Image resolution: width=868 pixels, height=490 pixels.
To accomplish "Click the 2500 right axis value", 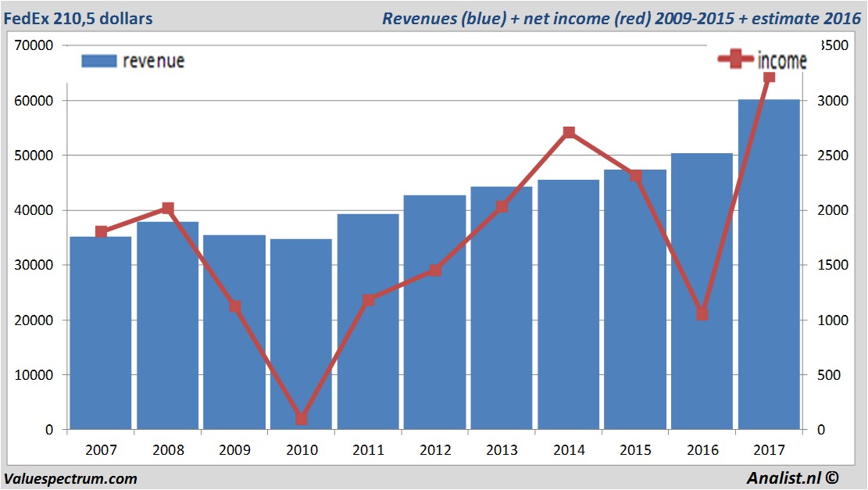I will coord(833,155).
